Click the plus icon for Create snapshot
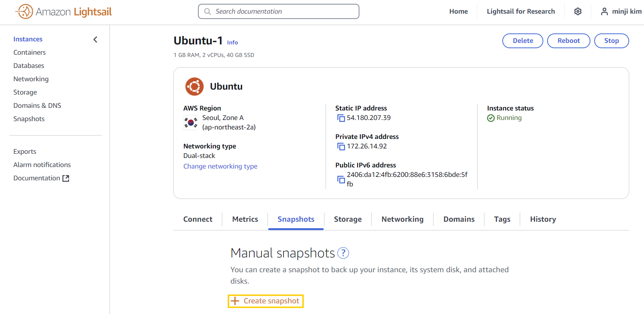644x314 pixels. (235, 301)
